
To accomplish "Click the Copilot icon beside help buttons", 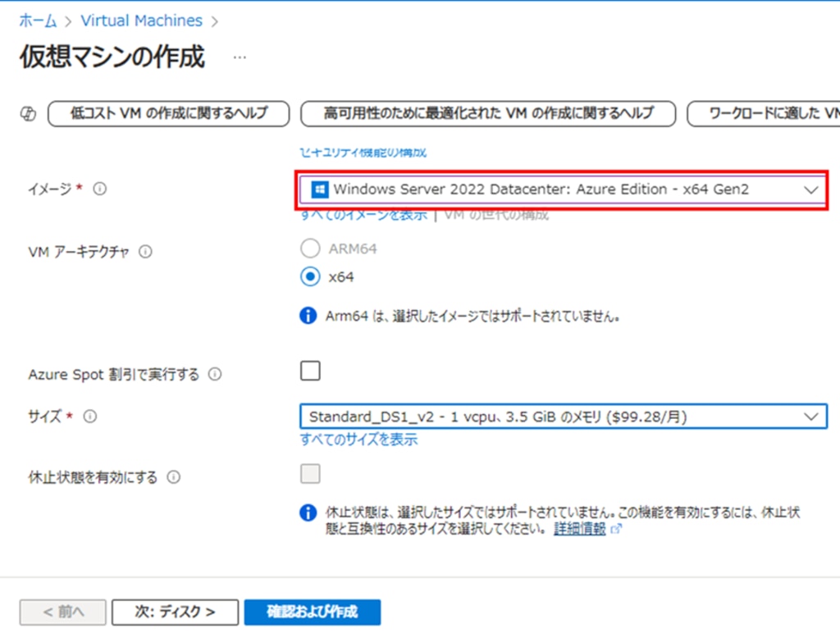I will (28, 113).
